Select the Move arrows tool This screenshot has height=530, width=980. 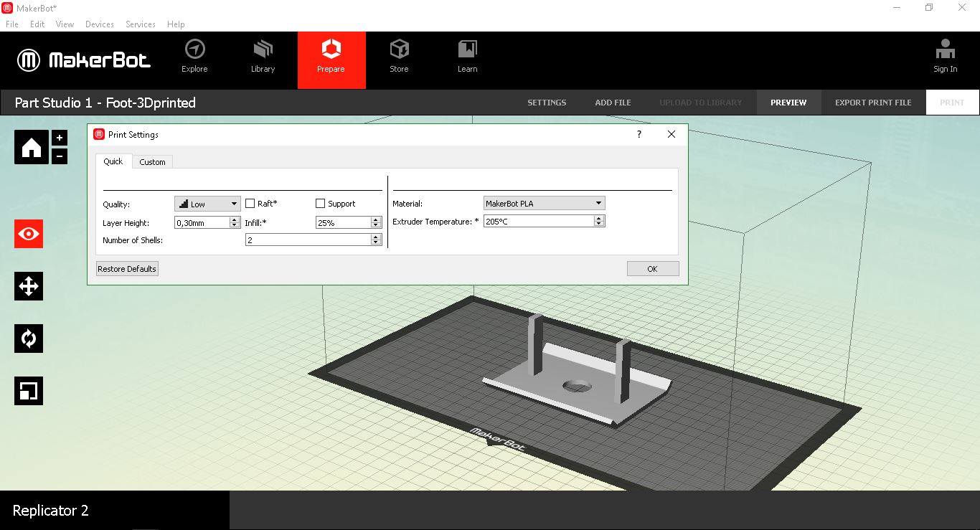point(29,286)
